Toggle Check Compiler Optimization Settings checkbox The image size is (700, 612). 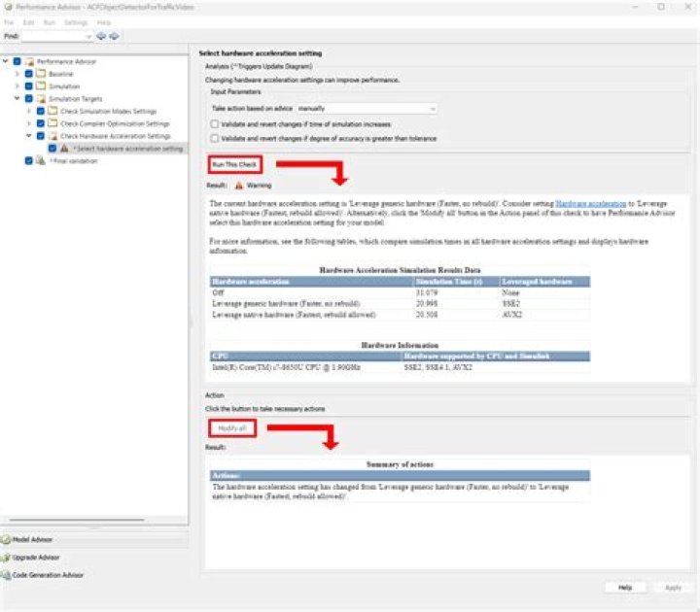click(x=41, y=123)
